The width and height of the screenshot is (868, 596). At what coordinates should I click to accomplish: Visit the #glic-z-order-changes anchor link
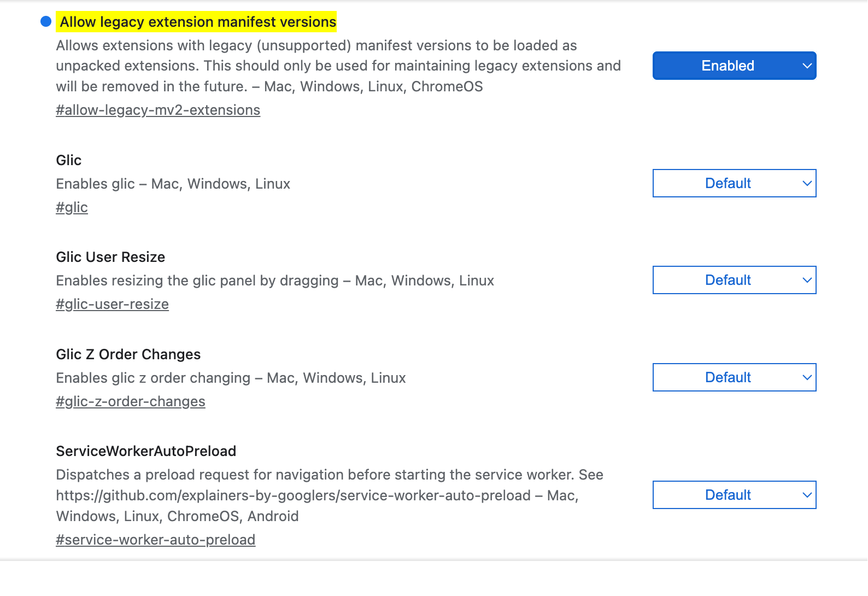pos(130,402)
